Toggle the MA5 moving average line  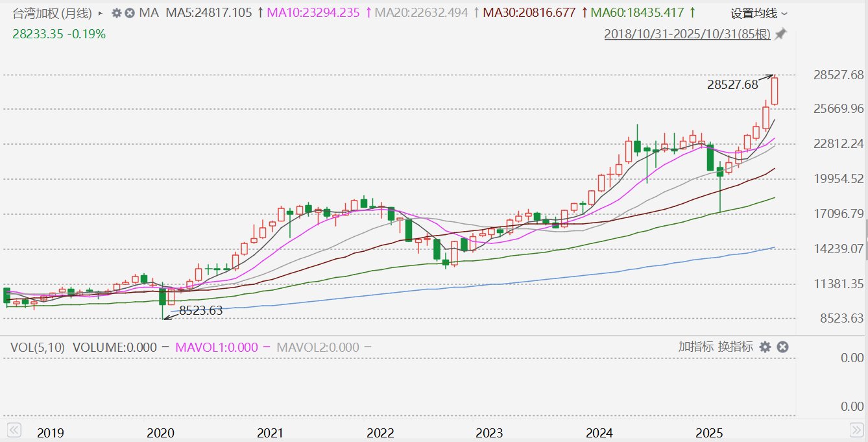208,13
